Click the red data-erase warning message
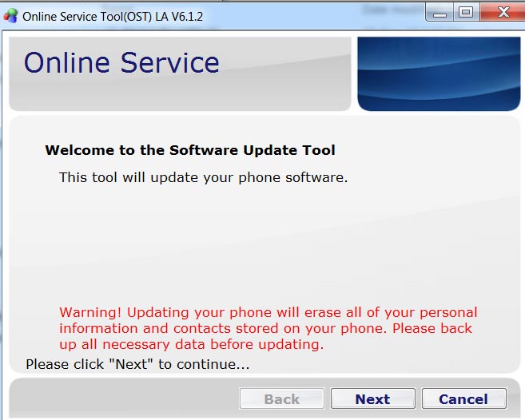The image size is (525, 420). coord(268,328)
